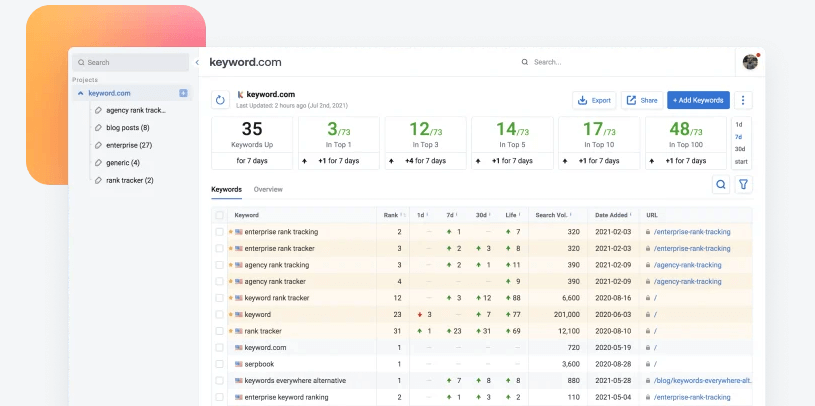Click the 2020-08-28 date added value

[x=614, y=364]
